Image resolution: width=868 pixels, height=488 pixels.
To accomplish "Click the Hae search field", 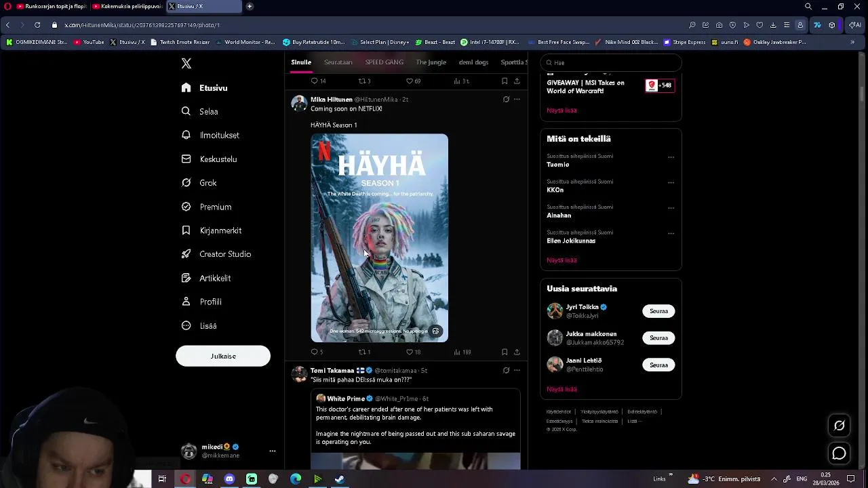I will [x=611, y=62].
